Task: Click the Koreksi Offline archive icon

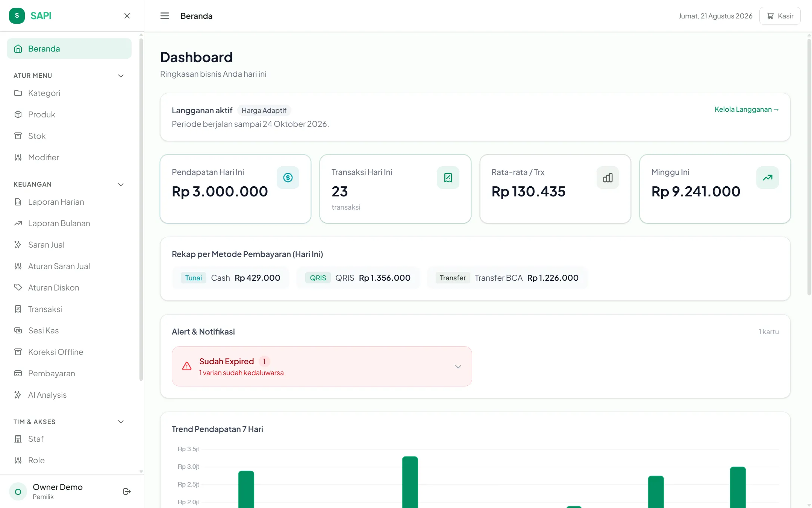Action: (x=18, y=352)
